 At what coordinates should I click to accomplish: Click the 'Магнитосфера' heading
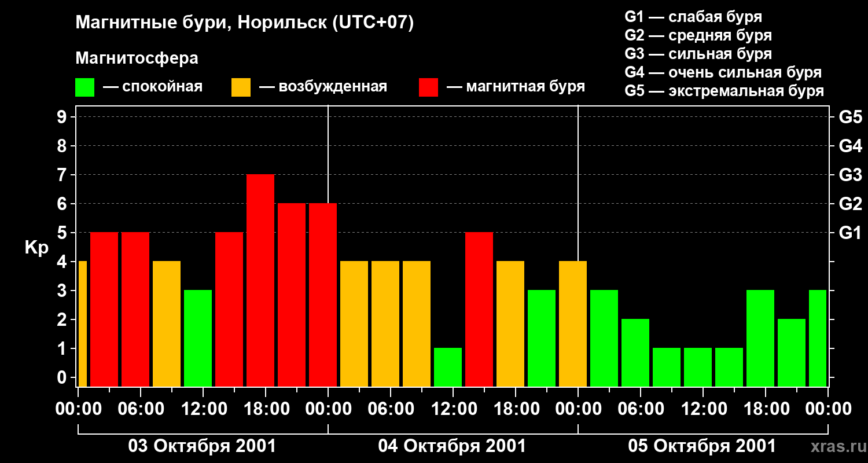(x=137, y=58)
